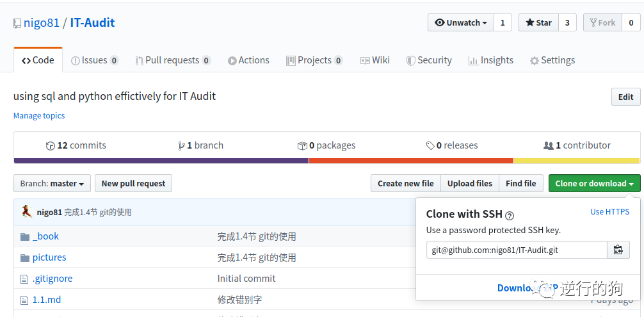Click the 1.1.md file icon
This screenshot has width=644, height=317.
[x=24, y=300]
